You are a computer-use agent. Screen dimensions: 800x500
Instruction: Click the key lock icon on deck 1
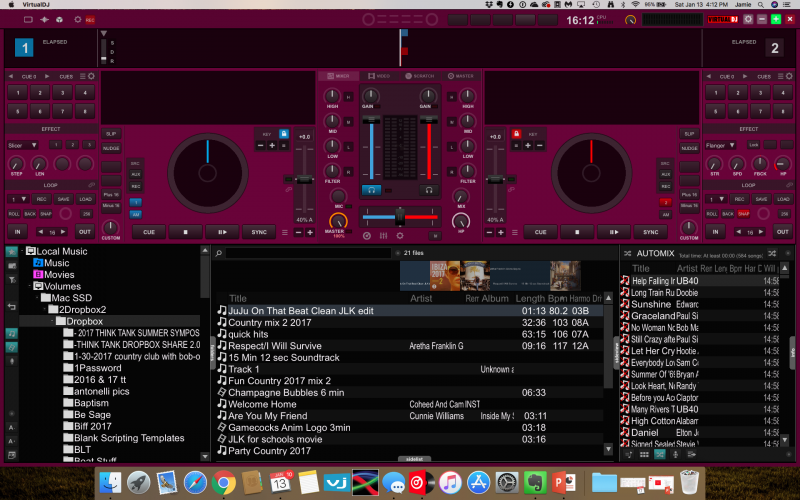point(284,134)
